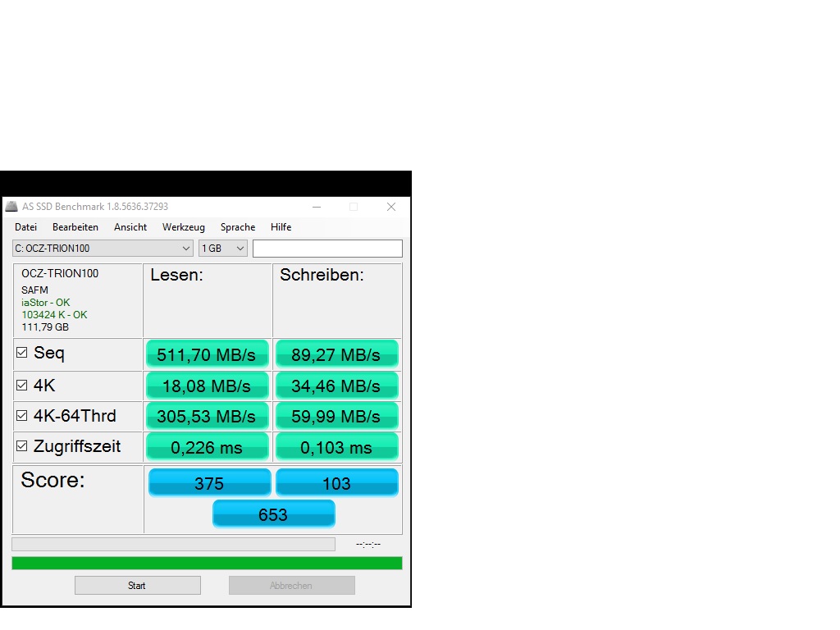
Task: Click the total score 653
Action: [274, 514]
